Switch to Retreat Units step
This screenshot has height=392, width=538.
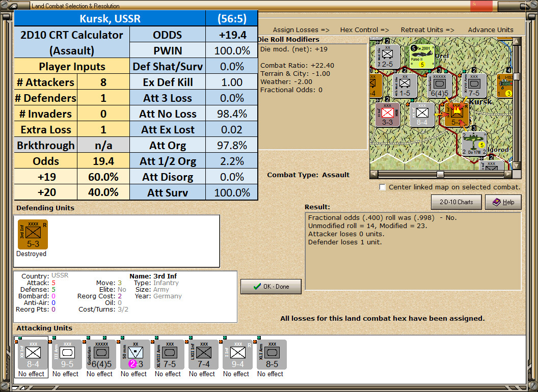(x=427, y=30)
